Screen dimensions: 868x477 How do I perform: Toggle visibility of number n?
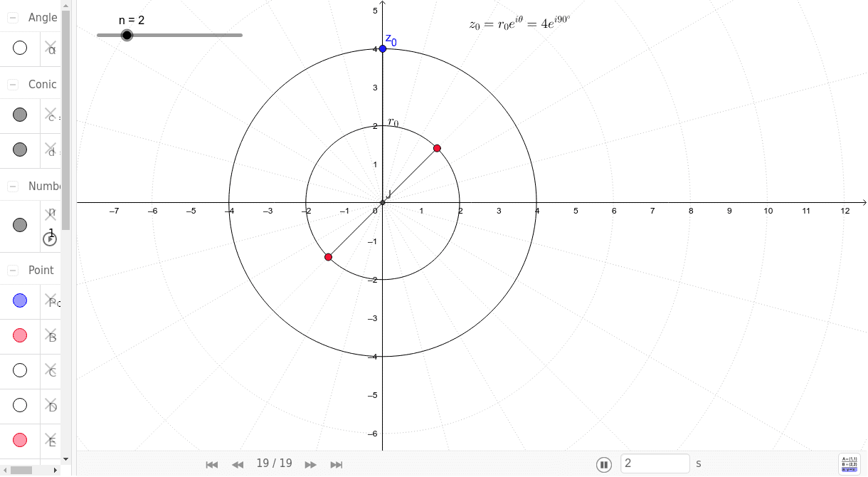tap(20, 225)
